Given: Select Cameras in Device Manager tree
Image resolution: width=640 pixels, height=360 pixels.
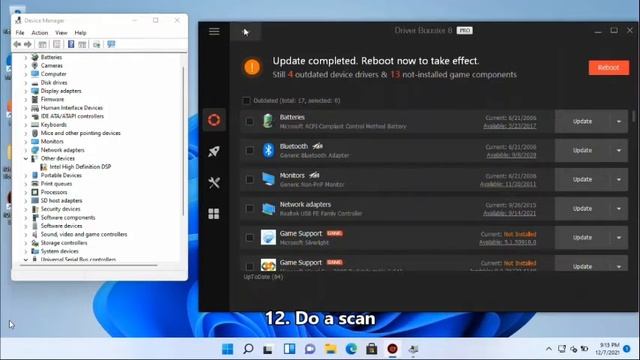Looking at the screenshot, I should 51,66.
